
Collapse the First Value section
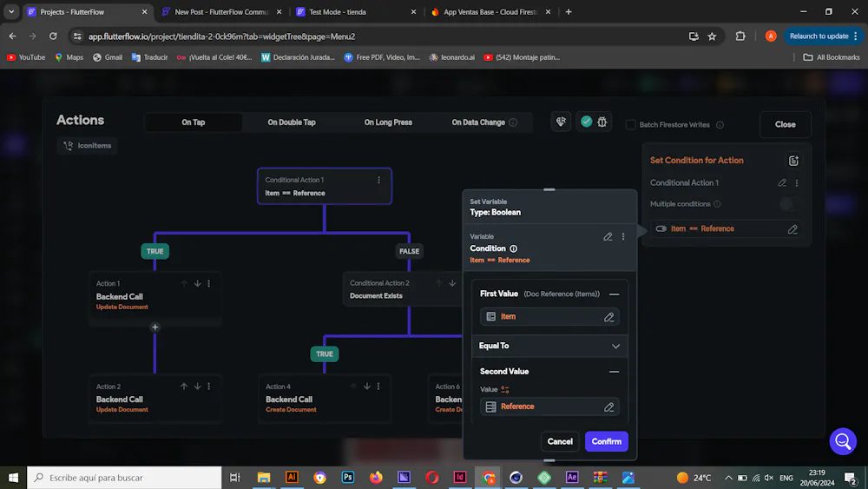614,294
